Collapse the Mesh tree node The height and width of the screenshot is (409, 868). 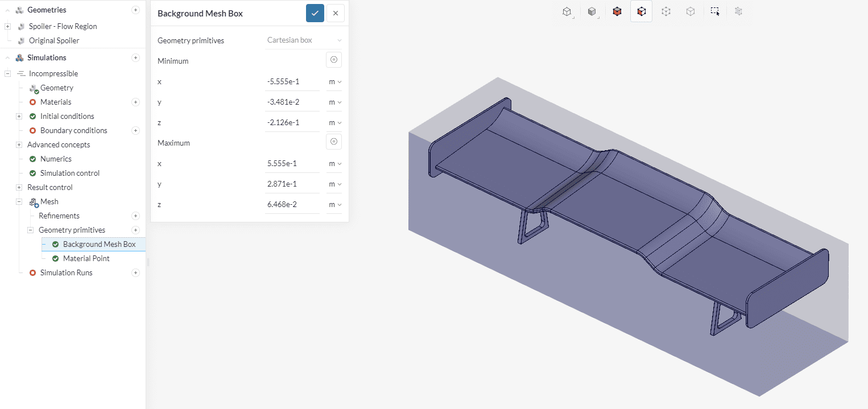coord(19,201)
